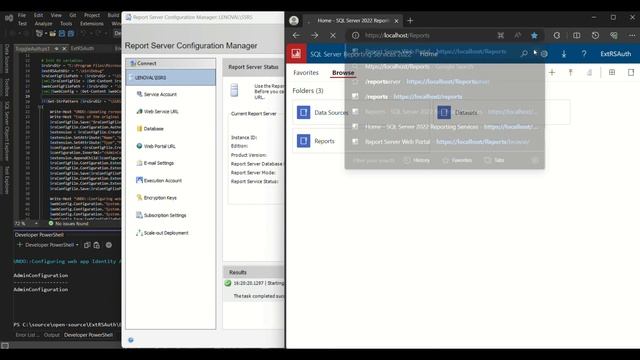Click the New plus icon in portal toolbar
The image size is (640, 360).
point(552,72)
